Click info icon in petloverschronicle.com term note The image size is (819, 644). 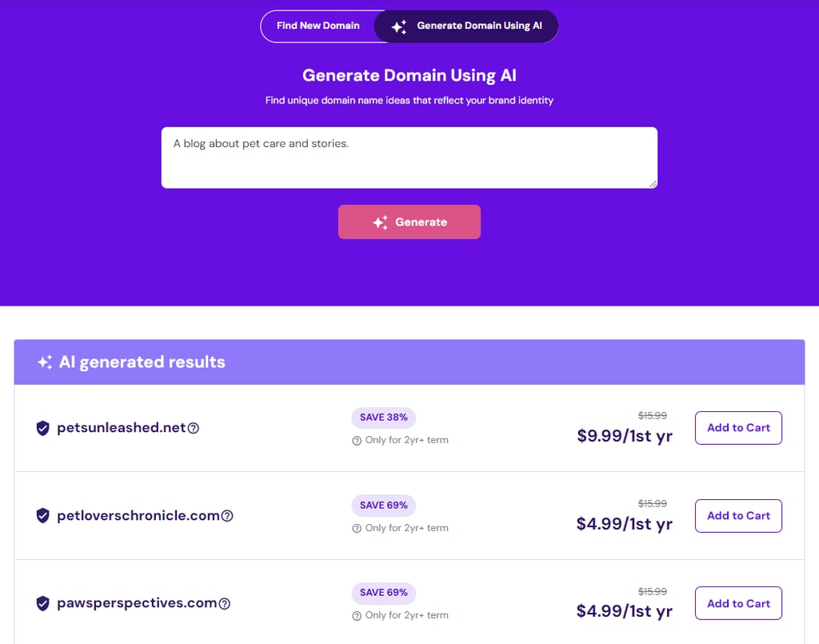[357, 529]
